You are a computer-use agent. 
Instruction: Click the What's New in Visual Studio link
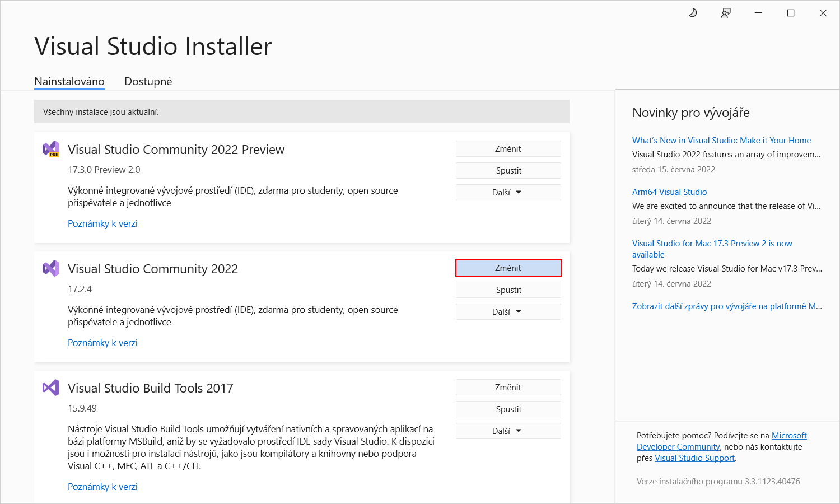(721, 140)
